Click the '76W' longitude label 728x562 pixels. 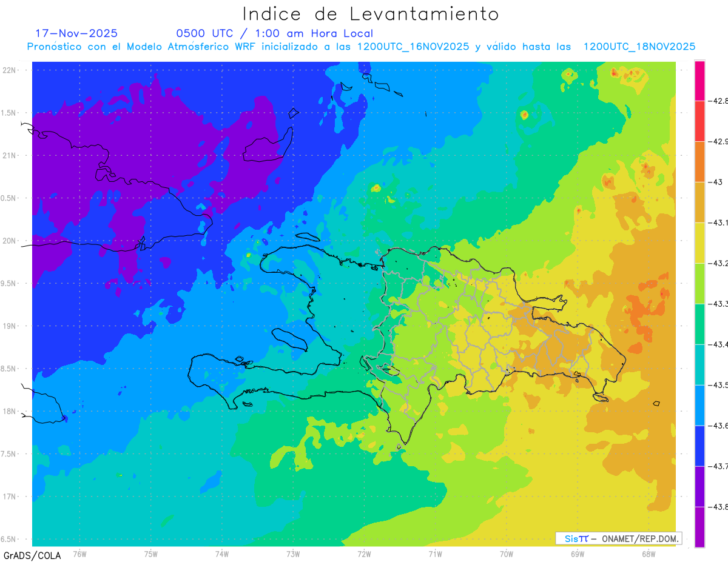pyautogui.click(x=79, y=554)
